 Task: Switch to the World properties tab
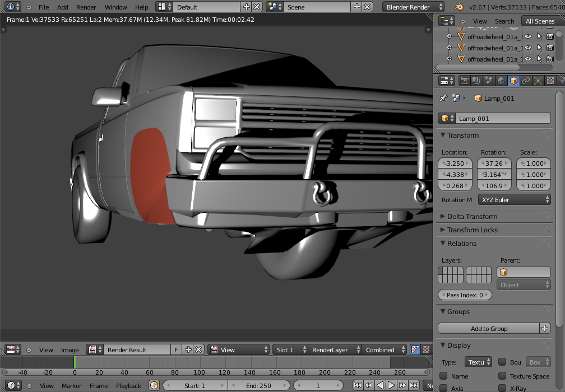pyautogui.click(x=501, y=81)
